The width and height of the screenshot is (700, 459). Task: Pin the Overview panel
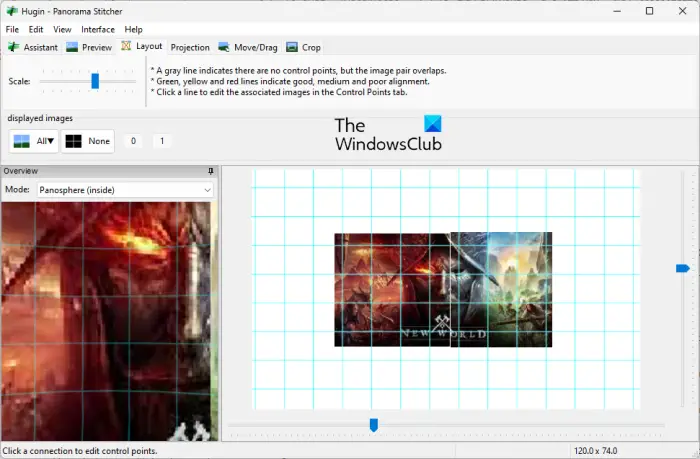pos(211,171)
